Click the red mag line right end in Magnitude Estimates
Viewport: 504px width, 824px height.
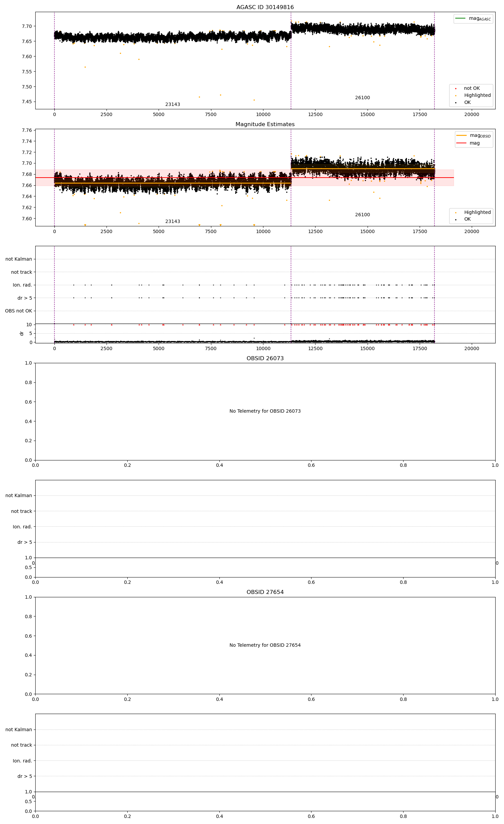[453, 178]
